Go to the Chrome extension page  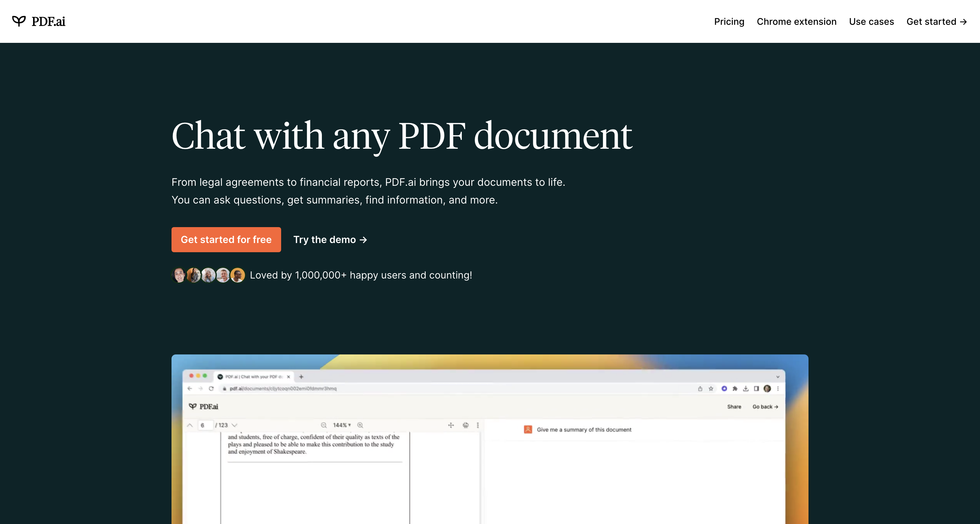coord(797,22)
